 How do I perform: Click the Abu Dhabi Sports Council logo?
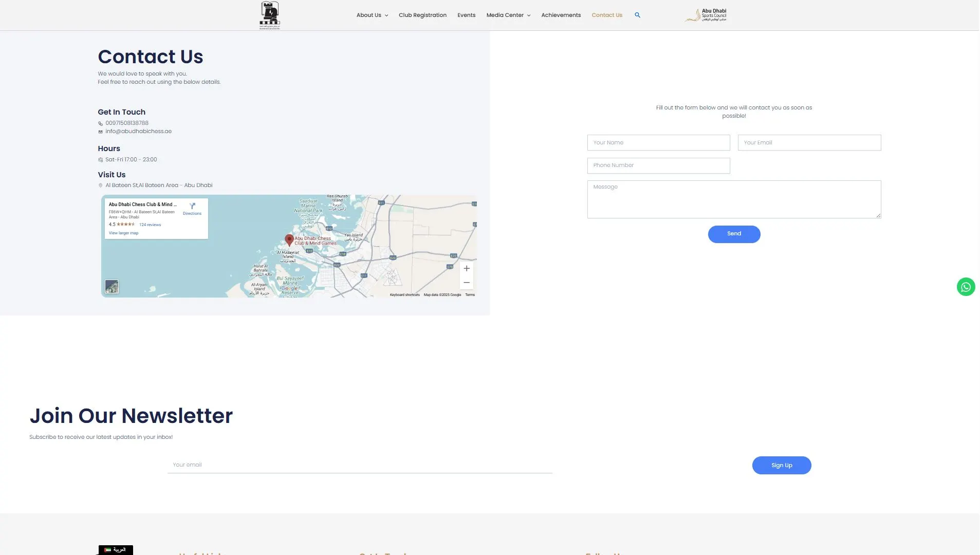(706, 15)
